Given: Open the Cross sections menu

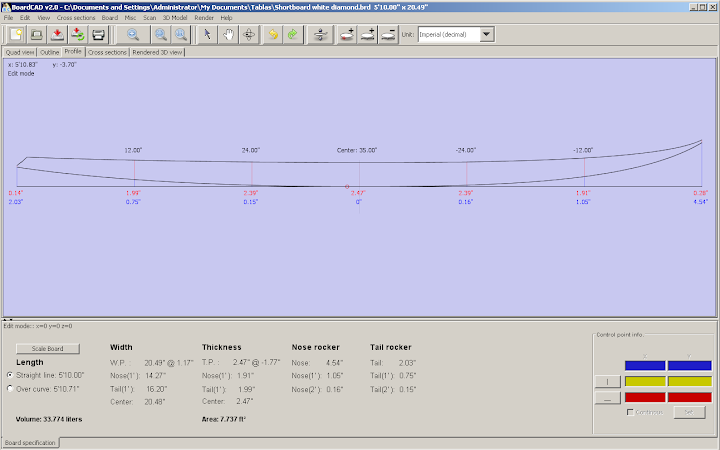Looking at the screenshot, I should pyautogui.click(x=76, y=18).
